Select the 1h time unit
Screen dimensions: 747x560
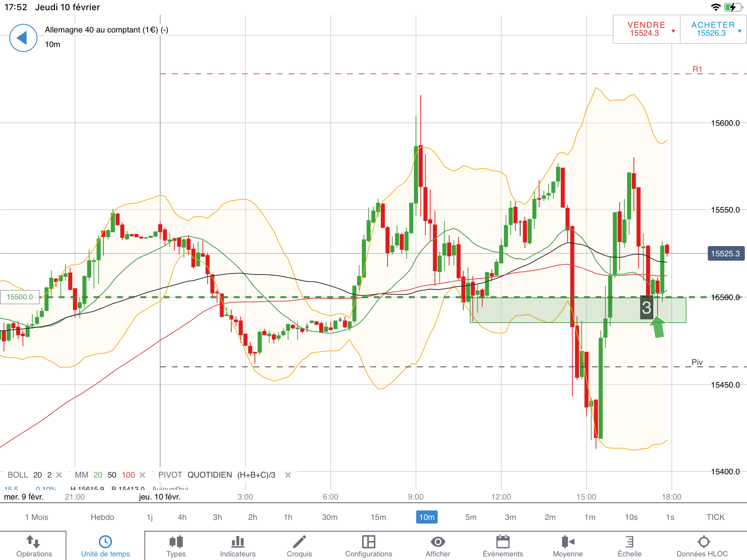pyautogui.click(x=288, y=517)
